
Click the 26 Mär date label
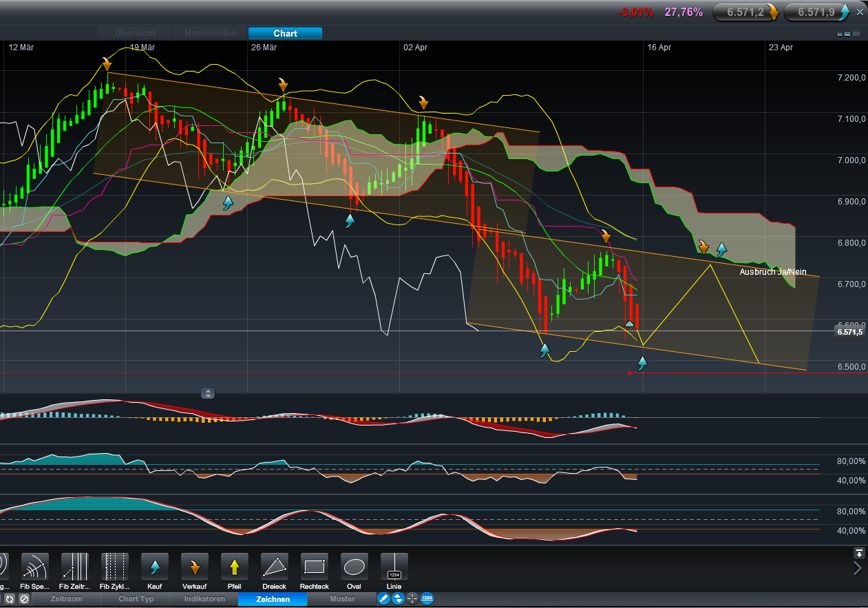264,48
